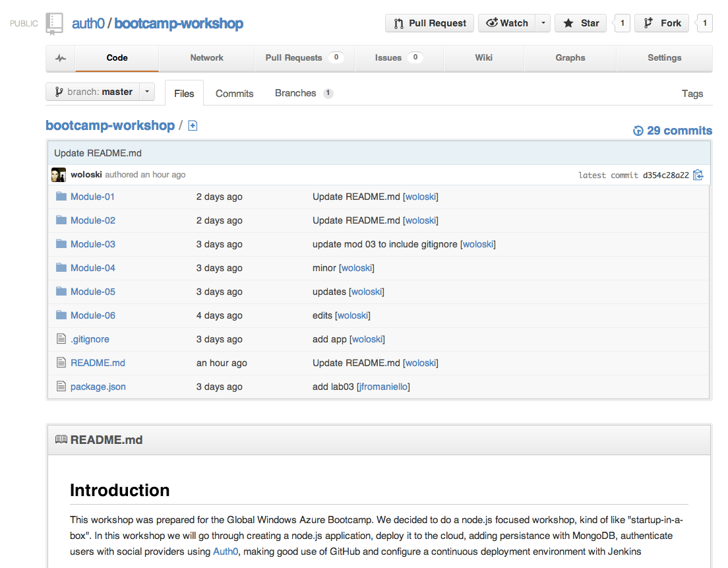Open the Pull Request button
The image size is (728, 568).
tap(429, 23)
